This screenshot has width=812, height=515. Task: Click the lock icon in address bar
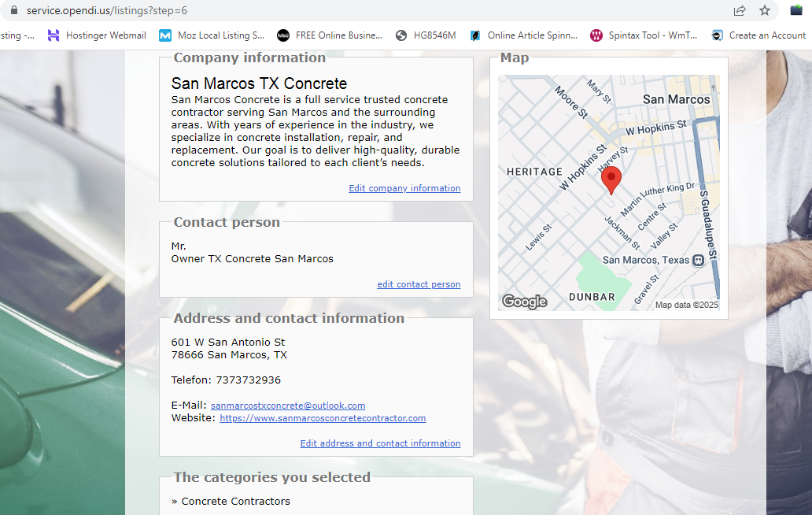point(14,10)
